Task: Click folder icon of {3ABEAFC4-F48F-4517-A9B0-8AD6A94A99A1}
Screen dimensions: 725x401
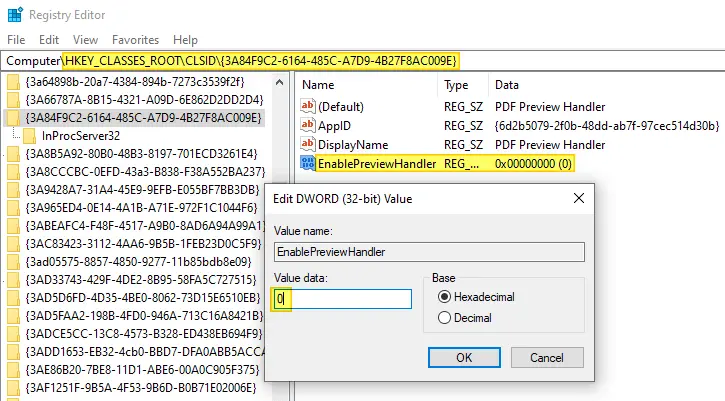Action: (13, 226)
